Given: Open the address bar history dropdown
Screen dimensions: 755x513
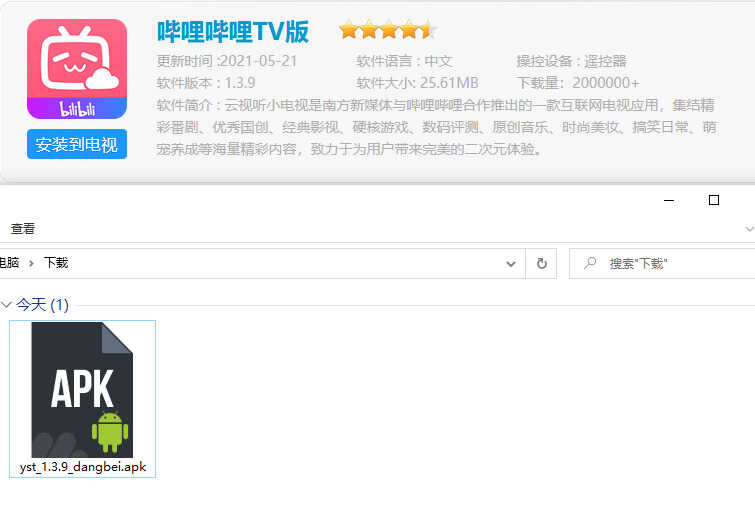Looking at the screenshot, I should pos(511,263).
